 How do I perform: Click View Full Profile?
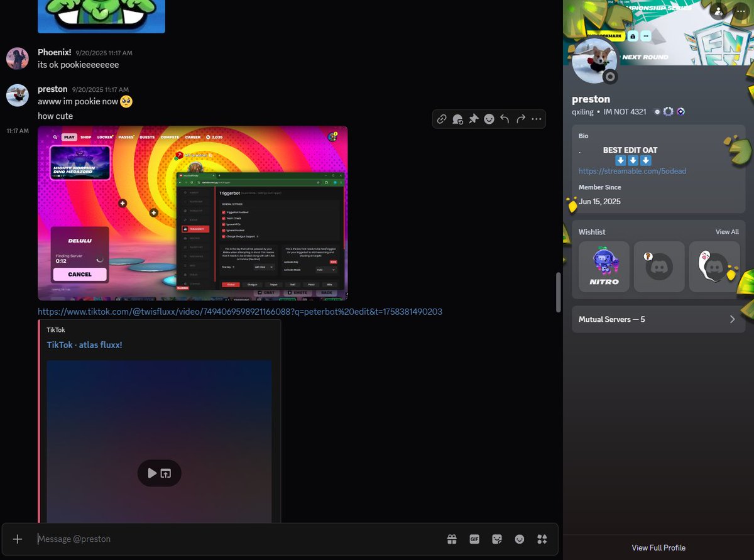click(658, 547)
